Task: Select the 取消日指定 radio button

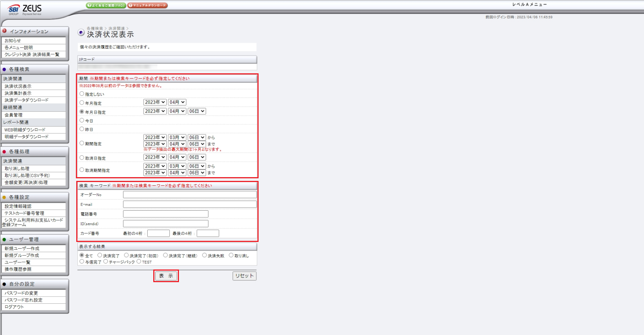Action: pos(82,158)
